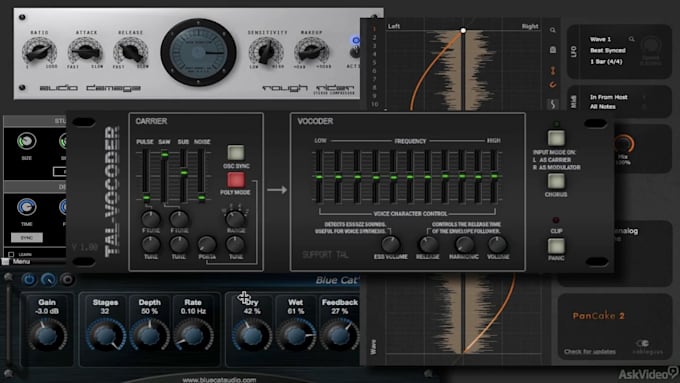Click the Blue Cat power bypass icon

coord(29,279)
